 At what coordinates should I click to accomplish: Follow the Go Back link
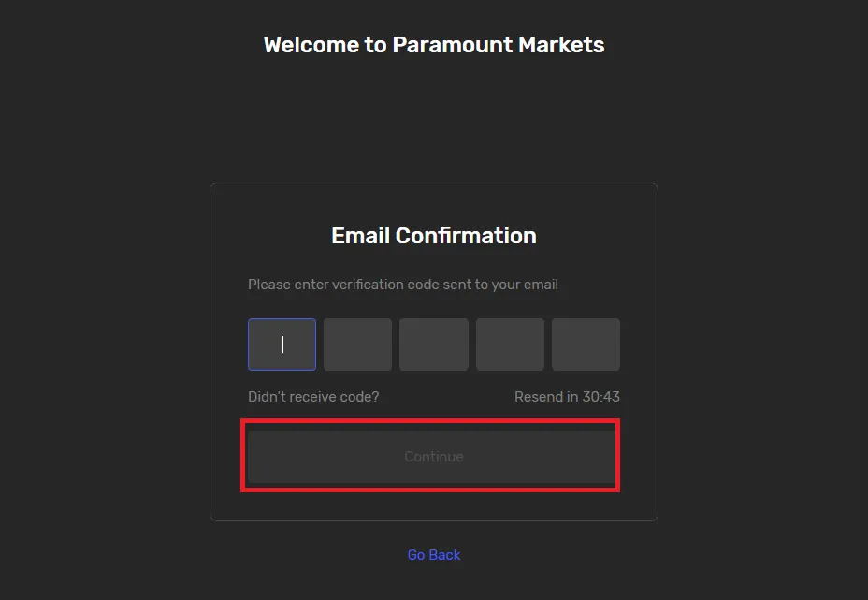pyautogui.click(x=434, y=555)
